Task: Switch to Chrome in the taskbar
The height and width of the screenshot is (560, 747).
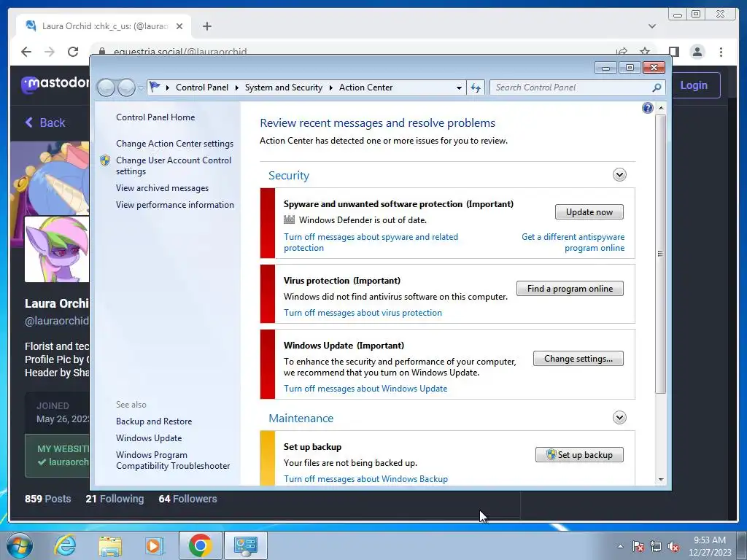Action: coord(200,545)
